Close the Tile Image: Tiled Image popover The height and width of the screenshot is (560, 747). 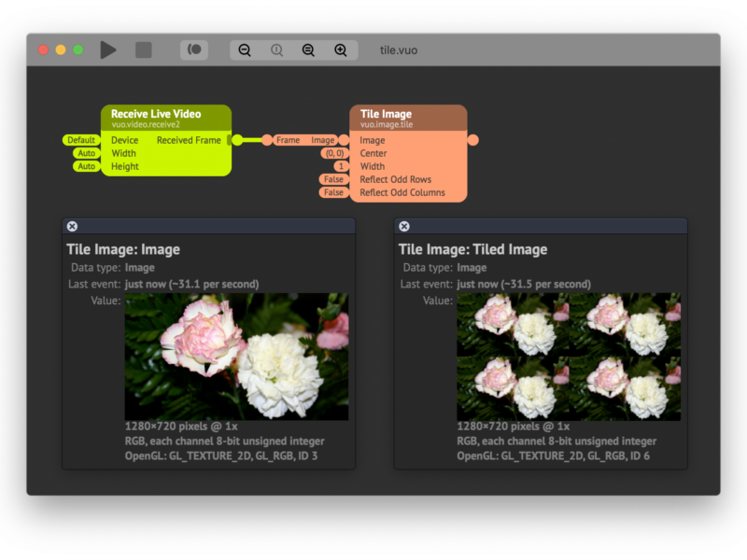(x=404, y=226)
